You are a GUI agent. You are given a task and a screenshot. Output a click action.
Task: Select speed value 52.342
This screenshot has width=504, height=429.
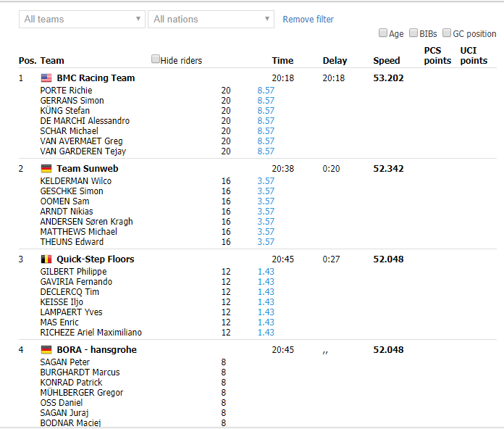[x=388, y=169]
